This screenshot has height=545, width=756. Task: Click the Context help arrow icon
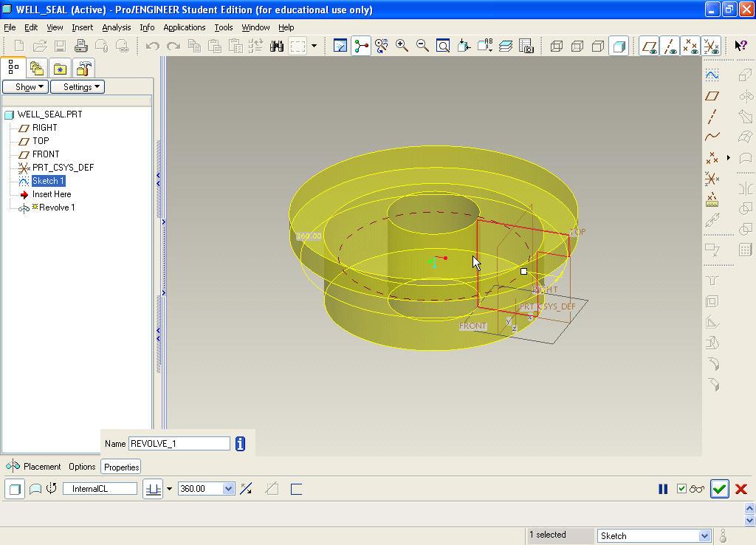tap(740, 46)
